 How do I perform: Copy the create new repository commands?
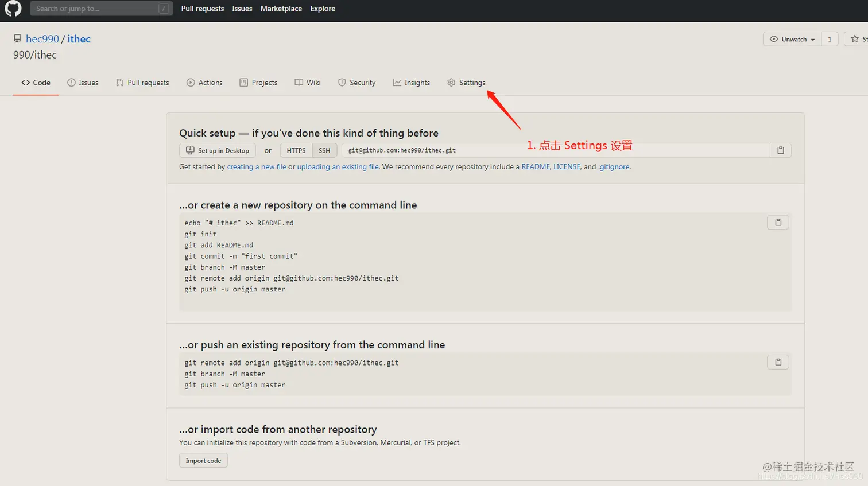[778, 222]
